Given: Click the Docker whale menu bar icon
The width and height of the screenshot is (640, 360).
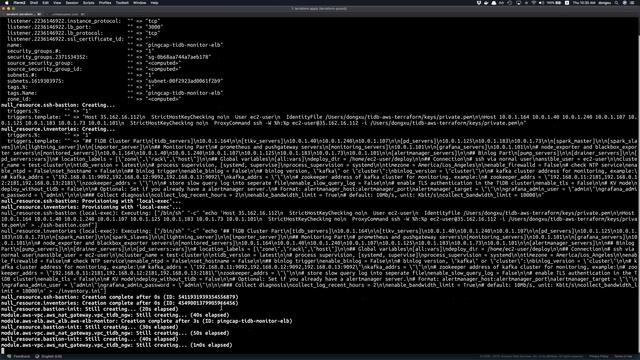Looking at the screenshot, I should tap(486, 2).
